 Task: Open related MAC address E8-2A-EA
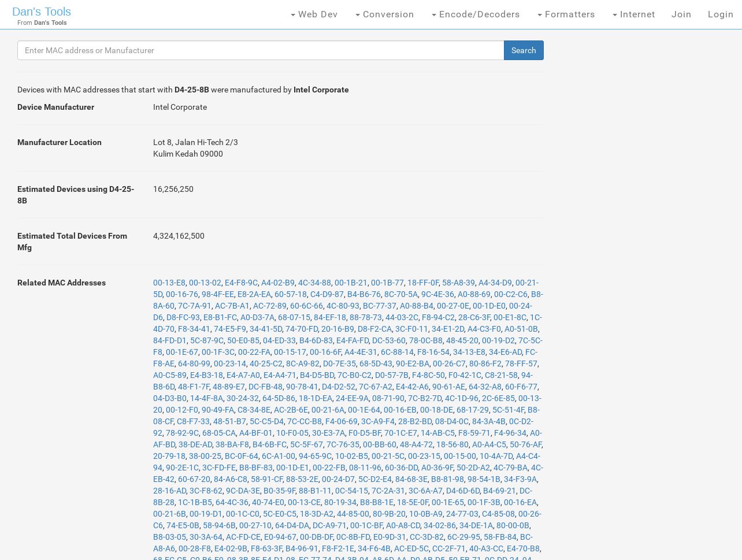pos(254,294)
